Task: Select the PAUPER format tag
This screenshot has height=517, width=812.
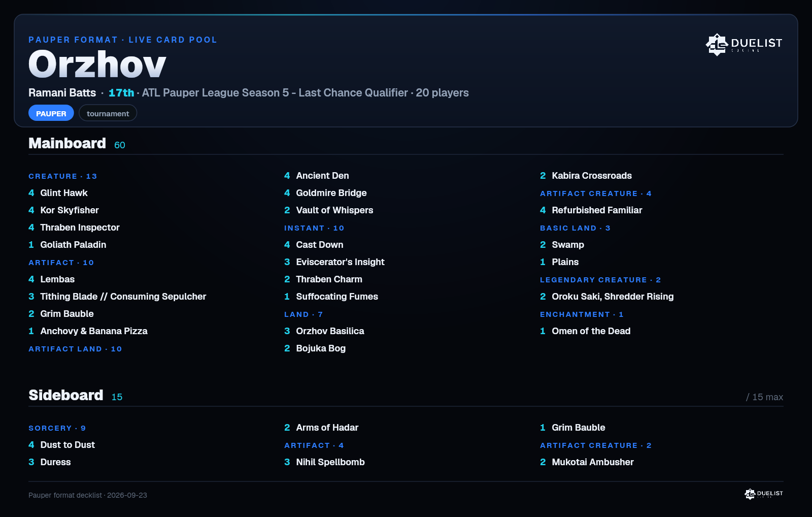Action: (51, 113)
